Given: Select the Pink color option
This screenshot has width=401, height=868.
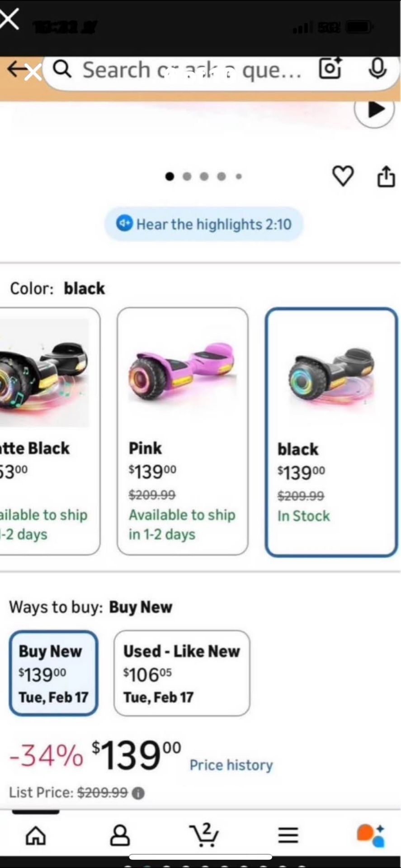Looking at the screenshot, I should pos(182,431).
